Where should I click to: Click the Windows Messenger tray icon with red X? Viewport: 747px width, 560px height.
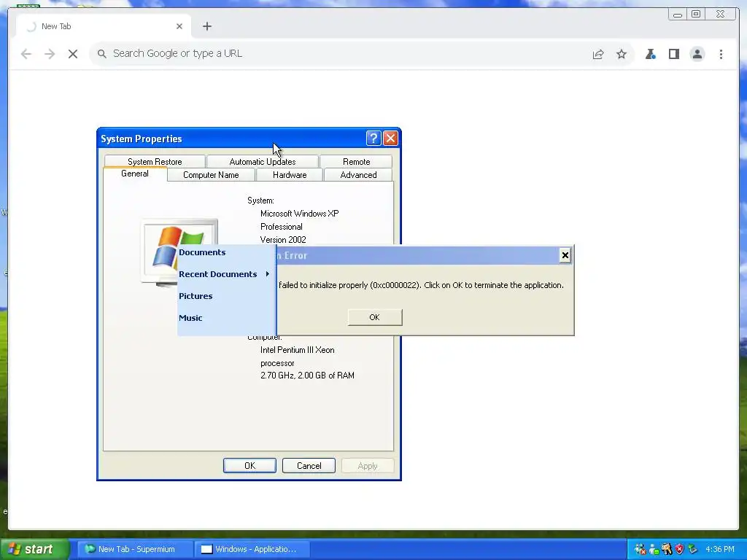(640, 549)
